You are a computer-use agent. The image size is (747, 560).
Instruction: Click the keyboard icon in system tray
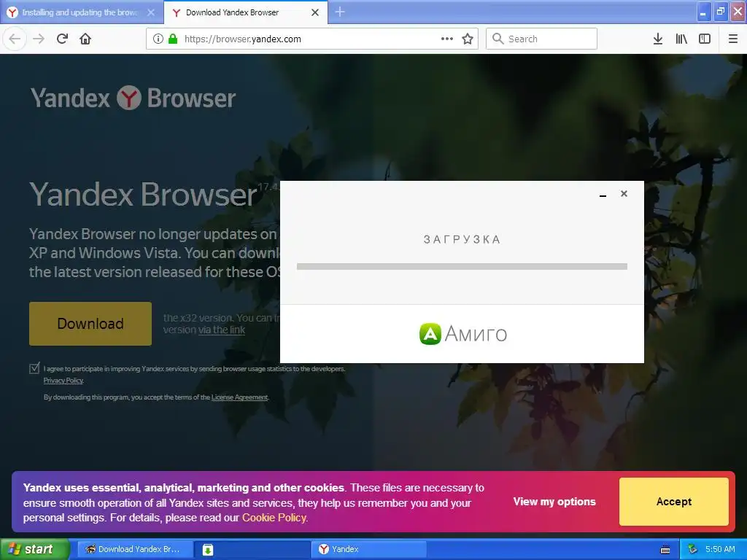665,550
